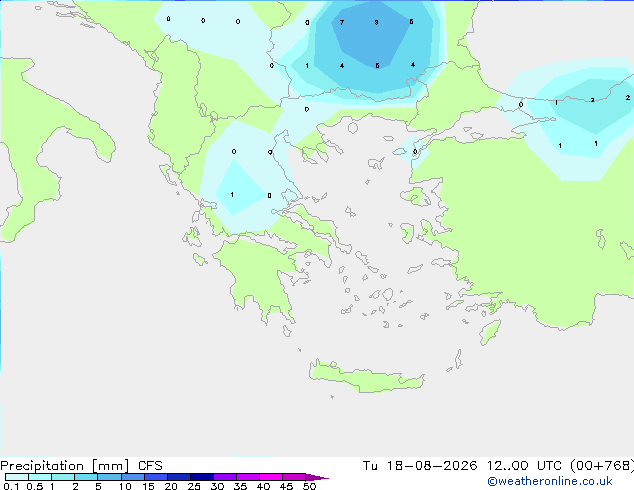Click the "30" legend scale label
This screenshot has width=634, height=490.
point(217,486)
